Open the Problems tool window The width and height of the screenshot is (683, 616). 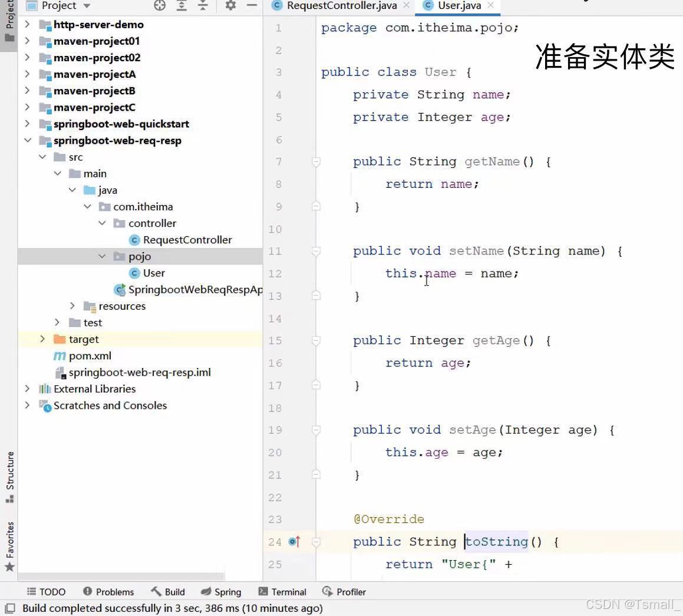point(109,592)
